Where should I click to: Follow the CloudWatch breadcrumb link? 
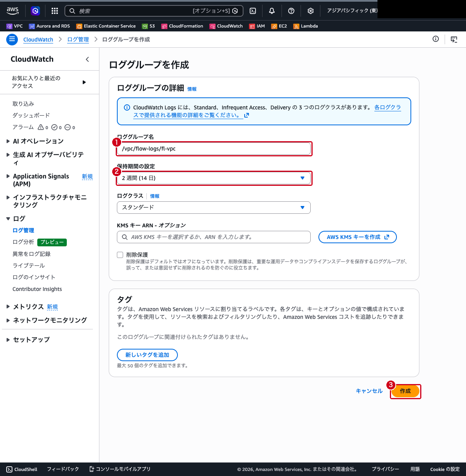coord(38,40)
